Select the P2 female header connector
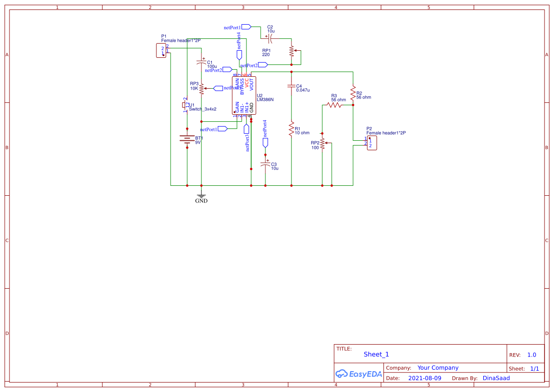The width and height of the screenshot is (554, 392). (x=372, y=142)
